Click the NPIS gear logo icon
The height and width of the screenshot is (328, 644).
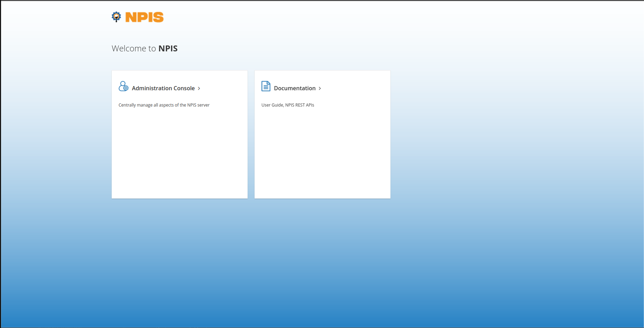pyautogui.click(x=116, y=17)
